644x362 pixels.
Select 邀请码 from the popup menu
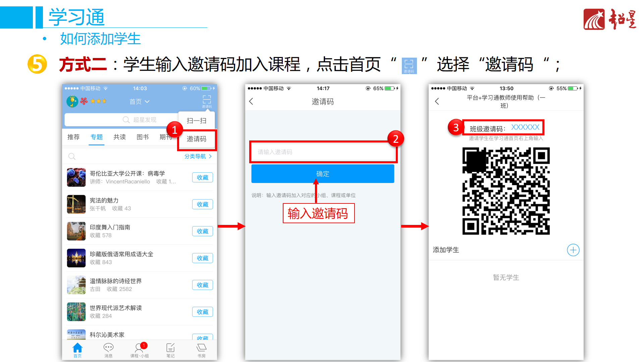(x=197, y=139)
